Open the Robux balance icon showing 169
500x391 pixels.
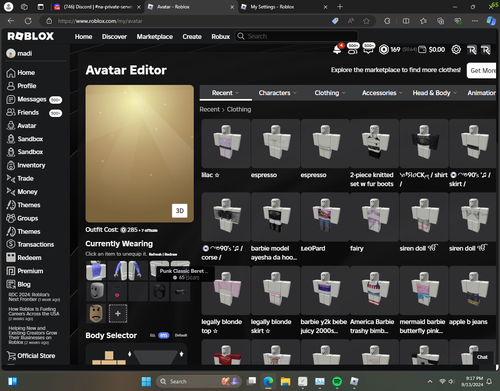pyautogui.click(x=384, y=50)
